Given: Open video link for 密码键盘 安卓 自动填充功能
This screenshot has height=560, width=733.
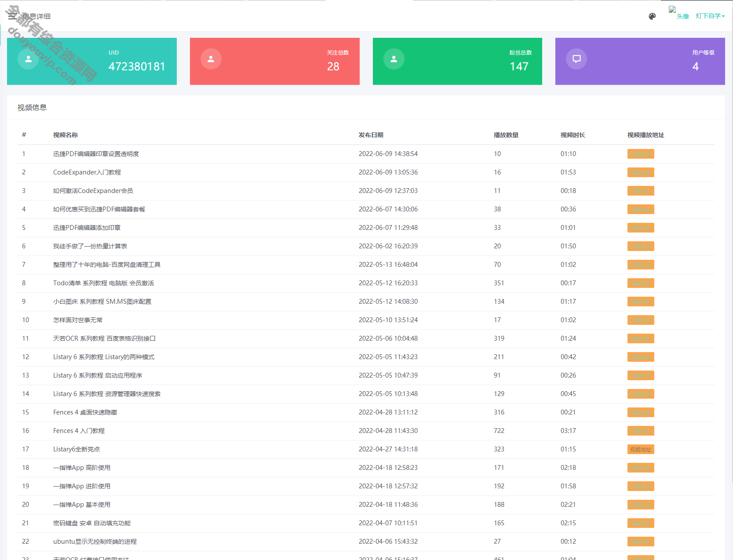Looking at the screenshot, I should pos(641,523).
